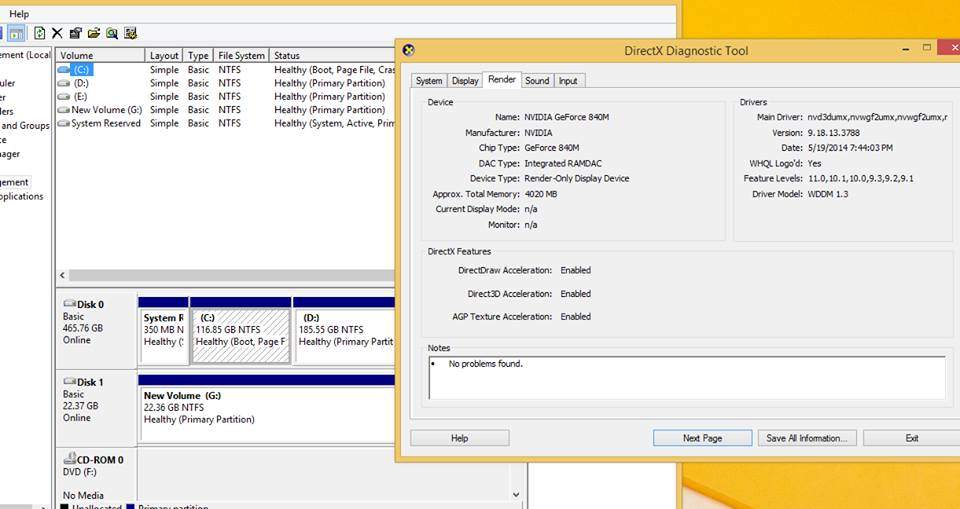The image size is (960, 509).
Task: Click Refresh icon in Disk Management toolbar
Action: click(x=40, y=33)
